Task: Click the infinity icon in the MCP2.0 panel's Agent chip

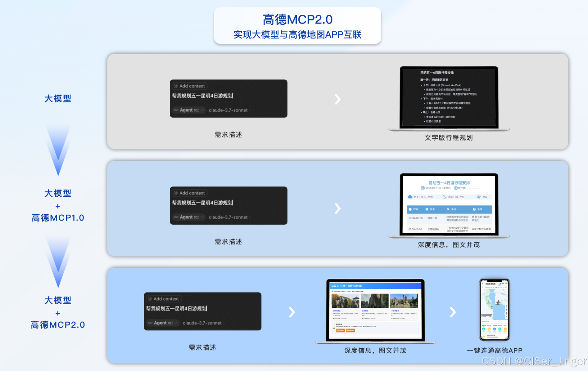Action: coord(150,323)
